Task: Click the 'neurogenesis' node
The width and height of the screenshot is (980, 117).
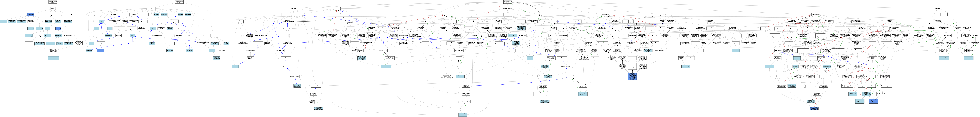Action: pos(507,43)
